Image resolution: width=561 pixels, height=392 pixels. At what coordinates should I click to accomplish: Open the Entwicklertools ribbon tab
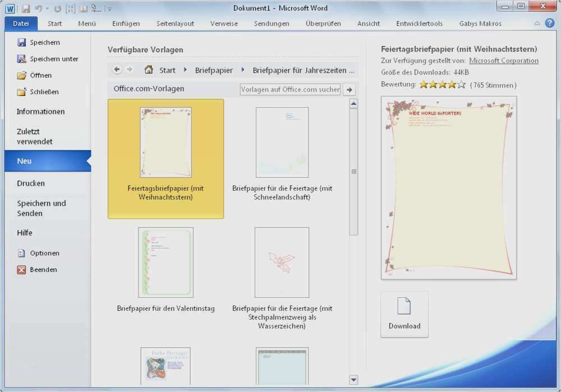[419, 24]
